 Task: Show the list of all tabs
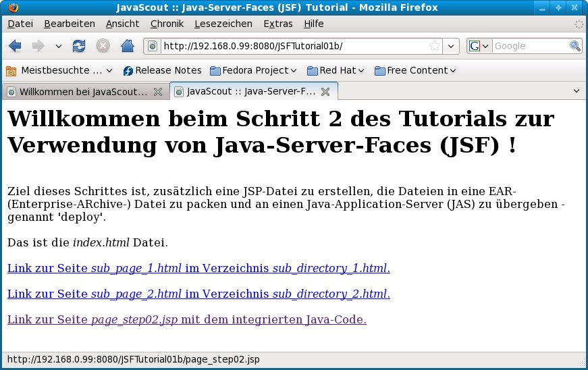pyautogui.click(x=576, y=91)
